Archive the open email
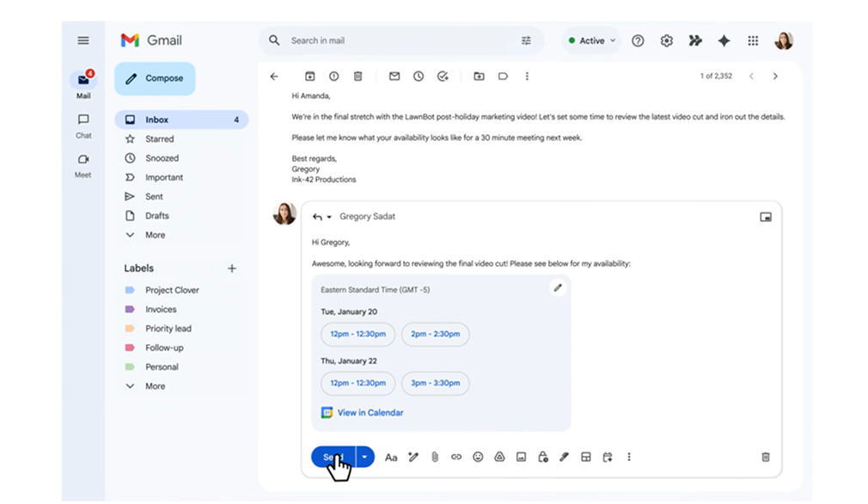This screenshot has width=868, height=504. [310, 77]
